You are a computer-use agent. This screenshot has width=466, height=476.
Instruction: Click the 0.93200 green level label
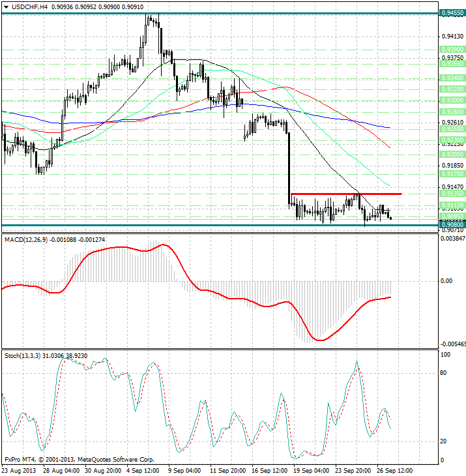point(452,89)
